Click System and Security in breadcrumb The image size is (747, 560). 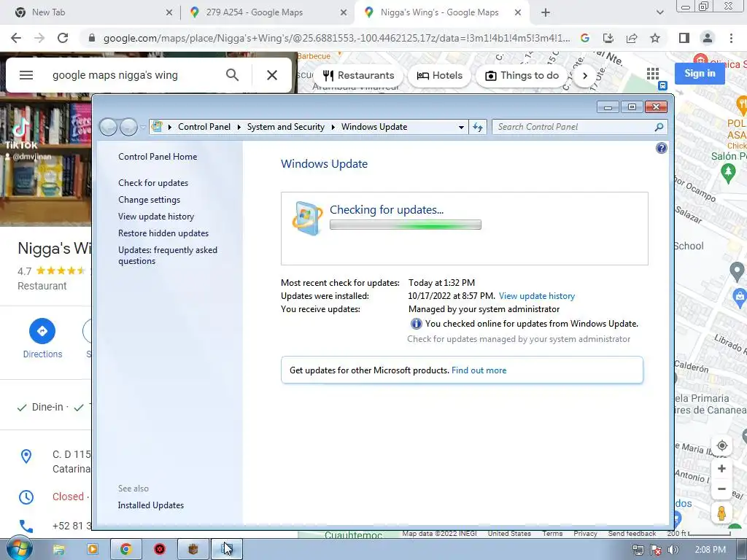(285, 127)
